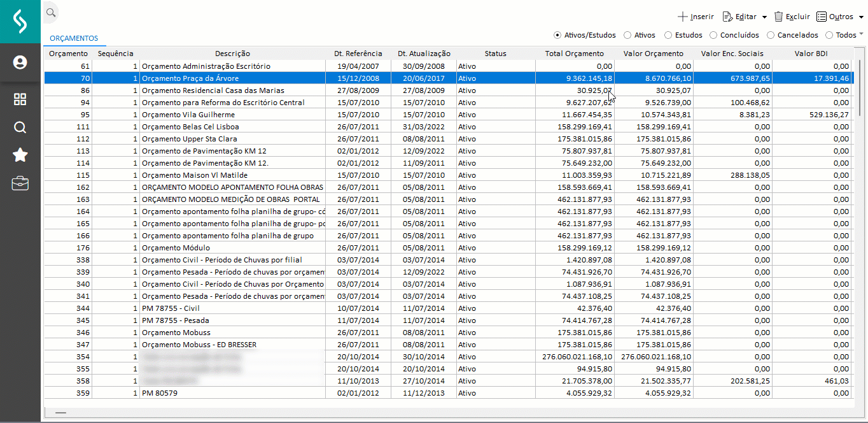Switch to the ORÇAMENTOS tab
The width and height of the screenshot is (868, 423).
(x=74, y=38)
